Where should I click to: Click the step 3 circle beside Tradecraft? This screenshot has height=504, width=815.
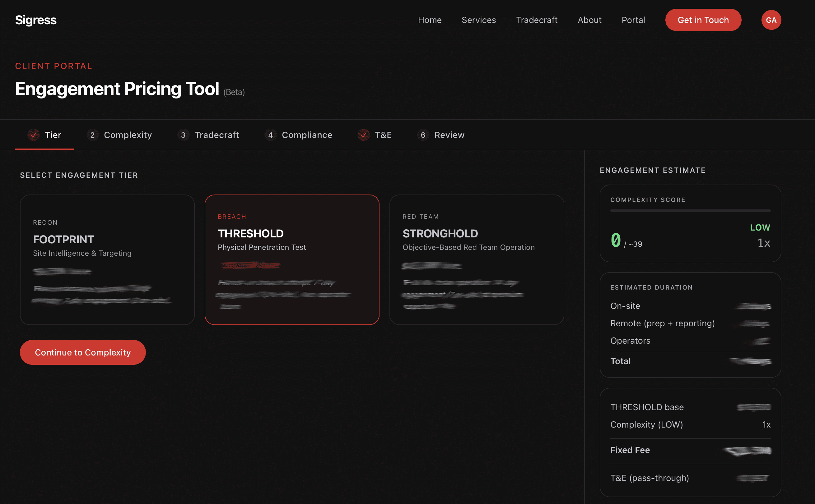[x=183, y=135]
